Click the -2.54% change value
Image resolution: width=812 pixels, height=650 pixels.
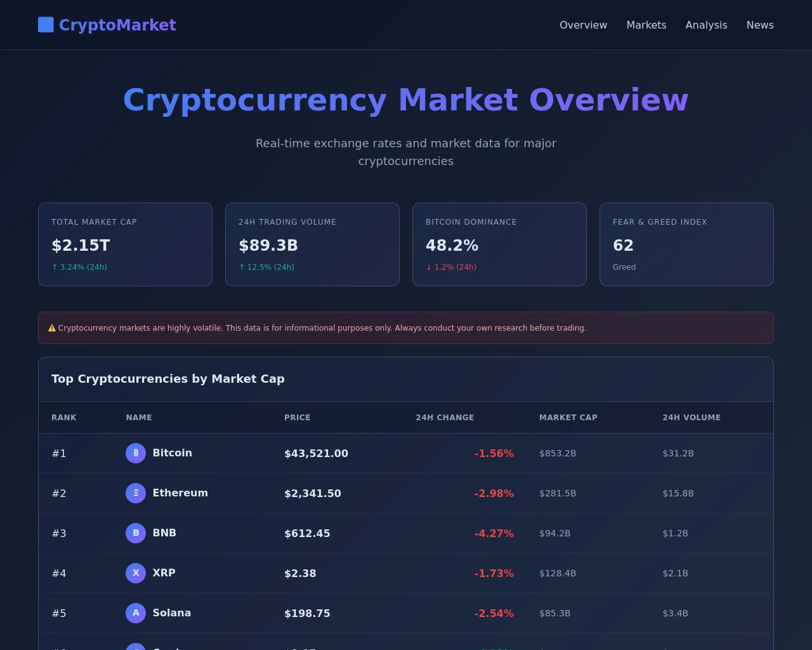pyautogui.click(x=494, y=613)
